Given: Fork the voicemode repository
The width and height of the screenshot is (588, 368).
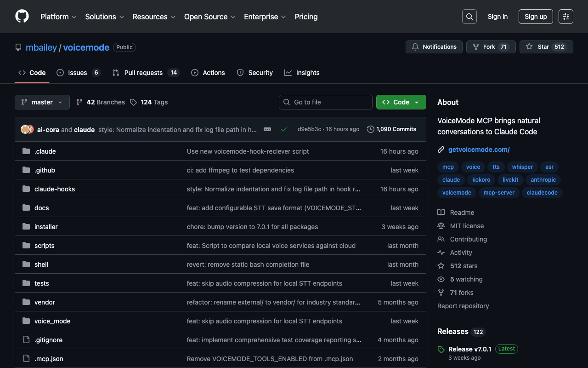Looking at the screenshot, I should coord(488,47).
